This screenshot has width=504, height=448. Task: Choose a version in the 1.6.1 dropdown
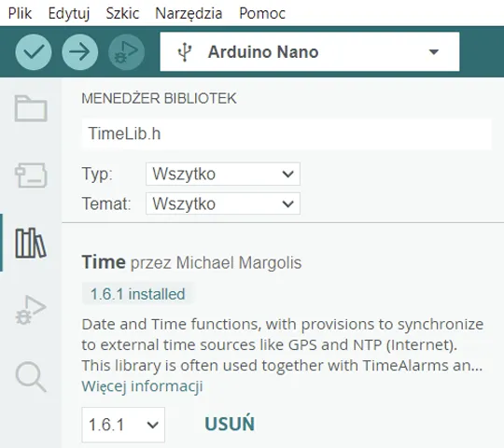(123, 425)
